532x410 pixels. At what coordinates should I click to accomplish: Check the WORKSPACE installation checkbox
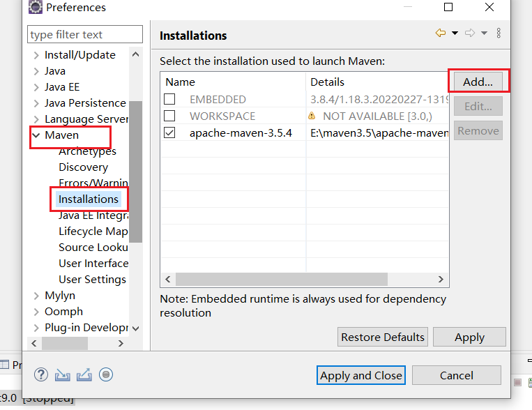coord(169,116)
